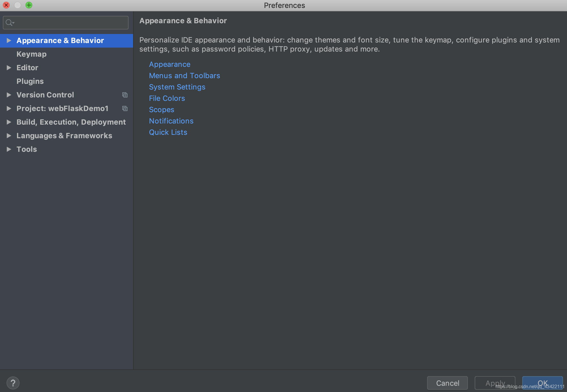This screenshot has height=392, width=567.
Task: Click the Project: webFlaskDemo1 copy icon
Action: point(125,108)
